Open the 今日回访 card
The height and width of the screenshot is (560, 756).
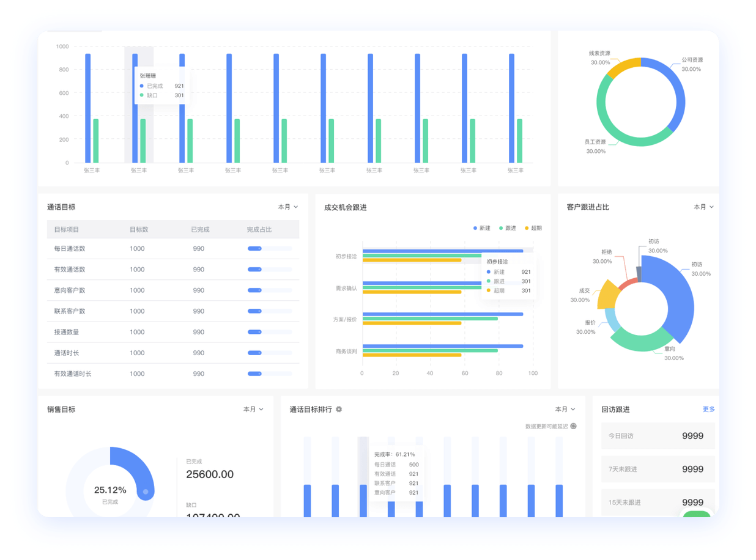(658, 436)
